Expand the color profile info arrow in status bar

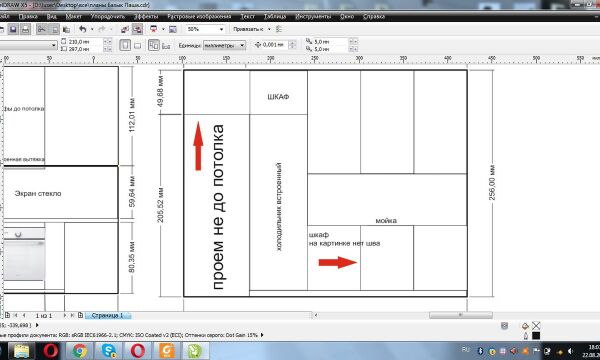click(262, 335)
